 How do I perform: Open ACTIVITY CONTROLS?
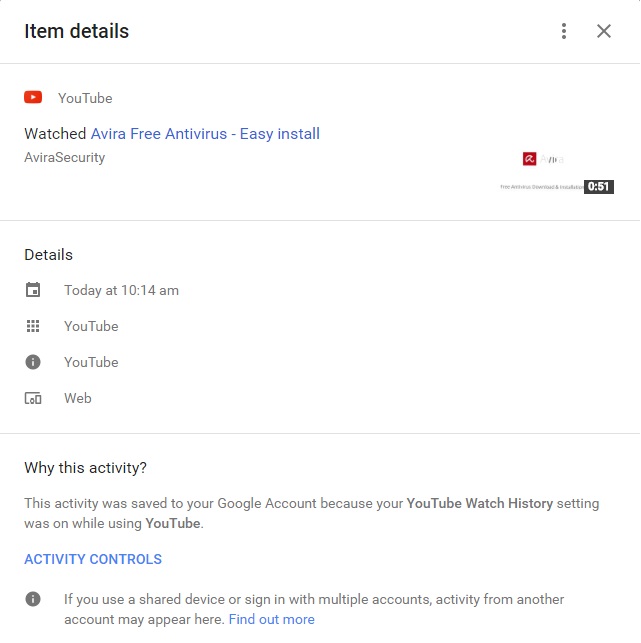93,559
